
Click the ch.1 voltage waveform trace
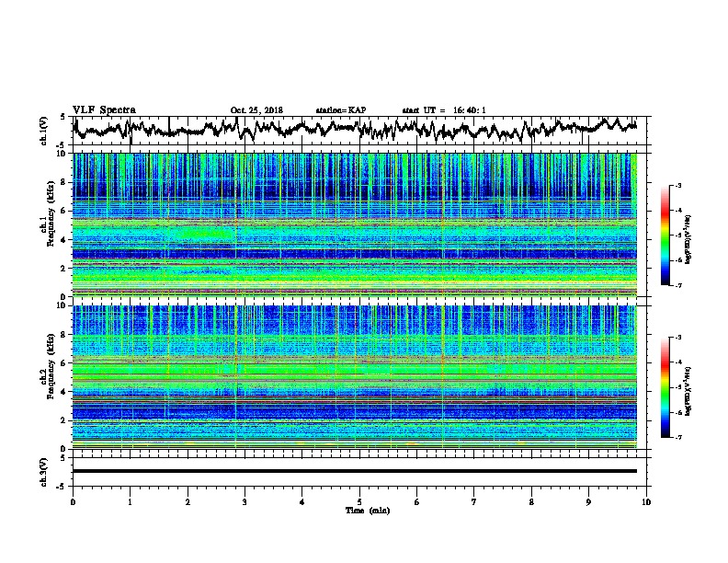(x=355, y=130)
